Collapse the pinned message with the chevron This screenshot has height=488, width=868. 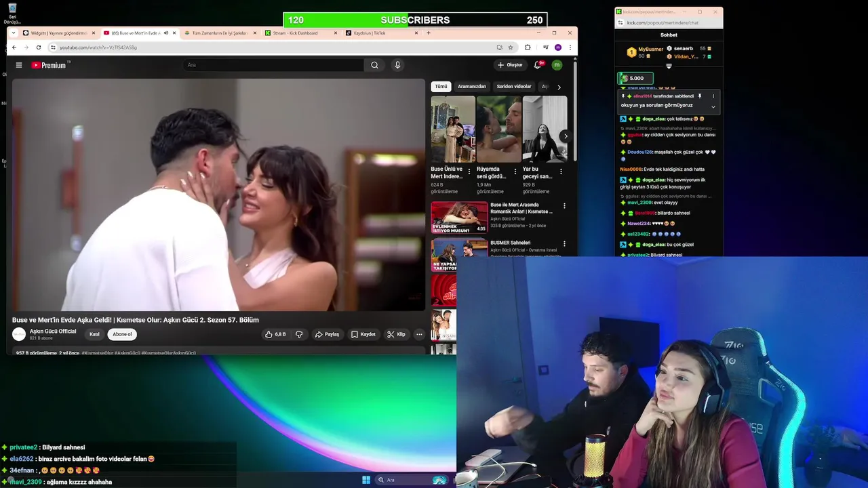pos(713,106)
